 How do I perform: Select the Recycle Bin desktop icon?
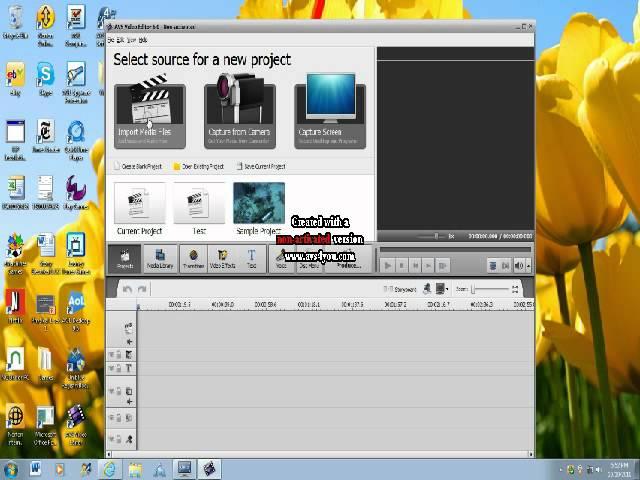pyautogui.click(x=15, y=22)
